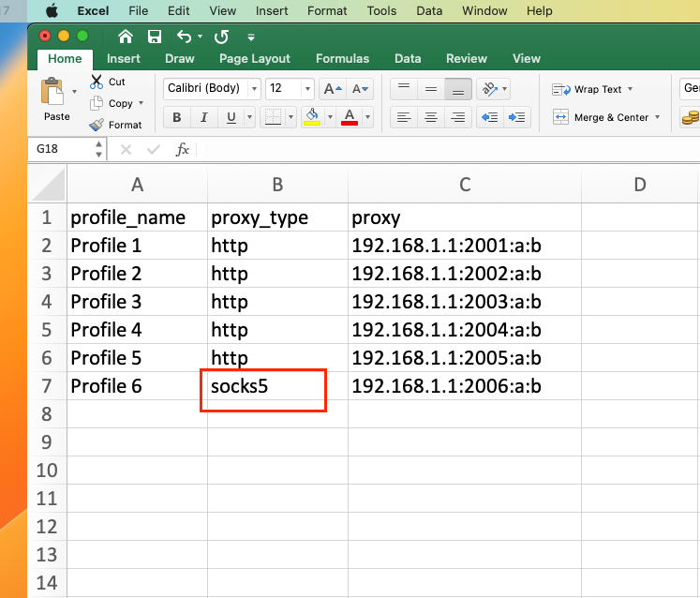This screenshot has height=598, width=700.
Task: Open Copy options dropdown arrow
Action: pos(141,103)
